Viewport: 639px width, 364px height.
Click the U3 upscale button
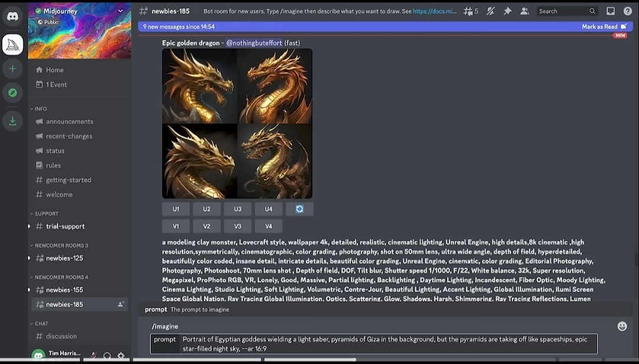click(238, 209)
